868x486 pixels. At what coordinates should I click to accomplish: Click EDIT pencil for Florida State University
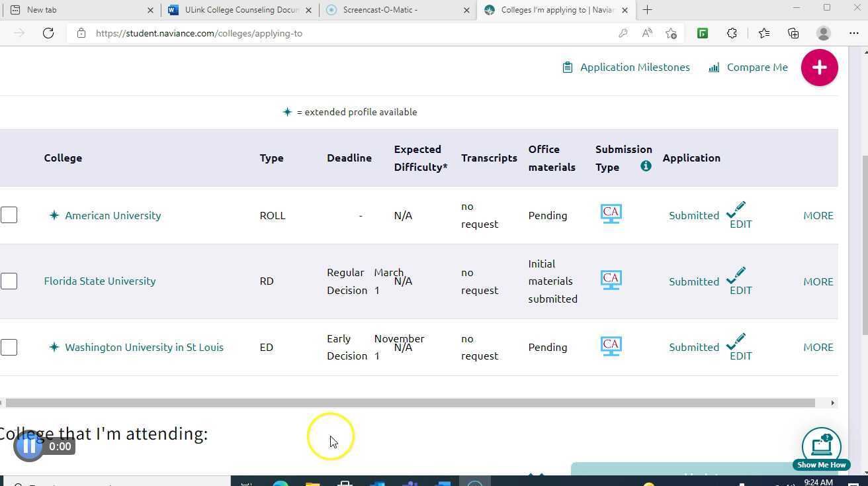[x=740, y=282]
